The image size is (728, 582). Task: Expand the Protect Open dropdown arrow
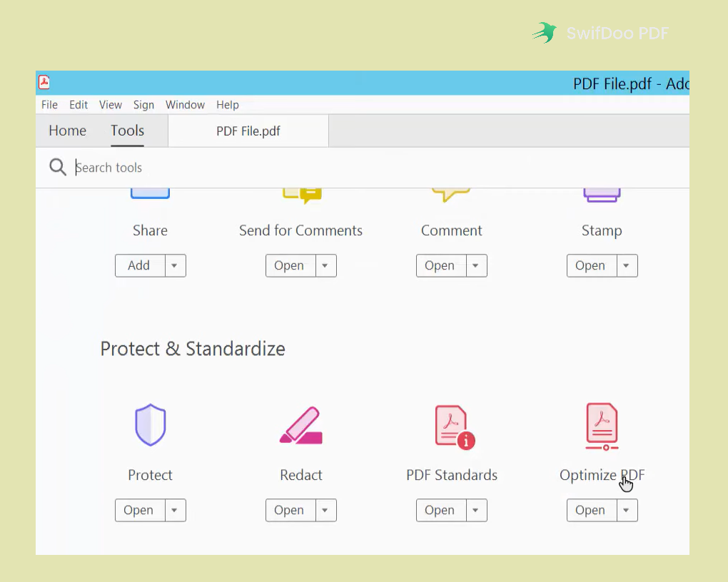click(175, 510)
